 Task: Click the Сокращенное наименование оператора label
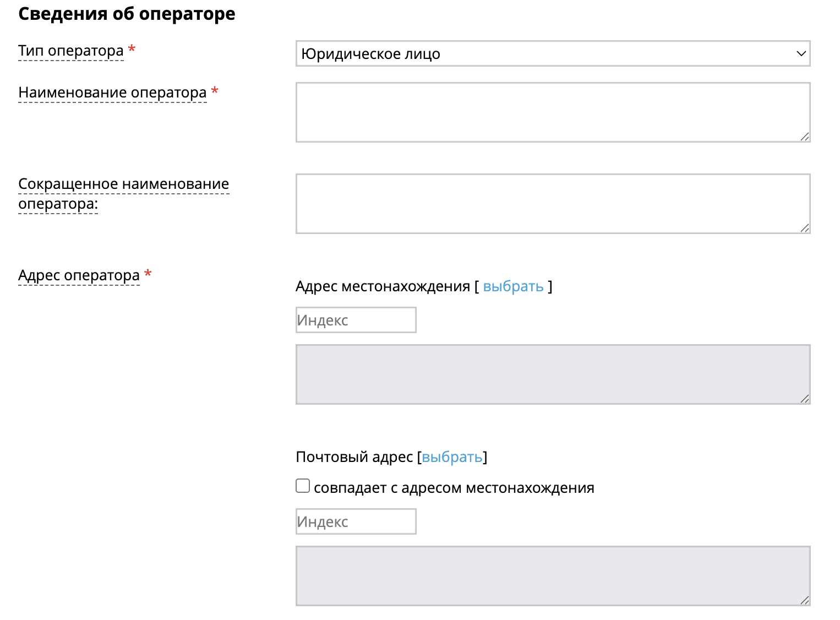pos(123,194)
